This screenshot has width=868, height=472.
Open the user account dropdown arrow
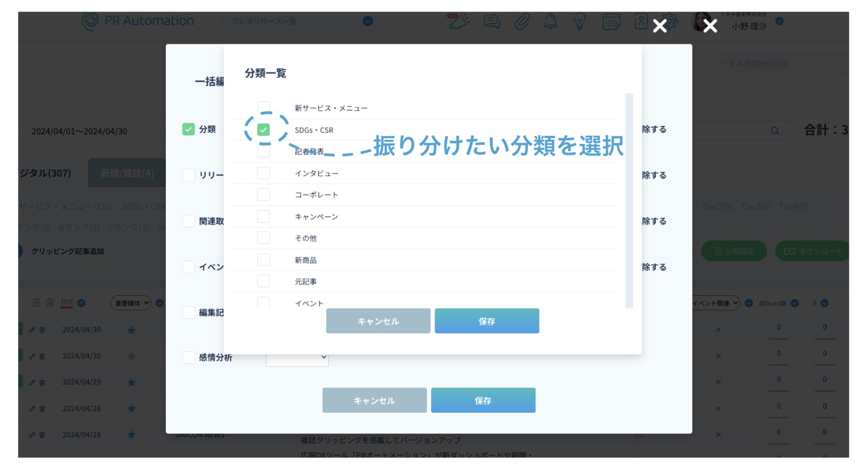pos(779,21)
